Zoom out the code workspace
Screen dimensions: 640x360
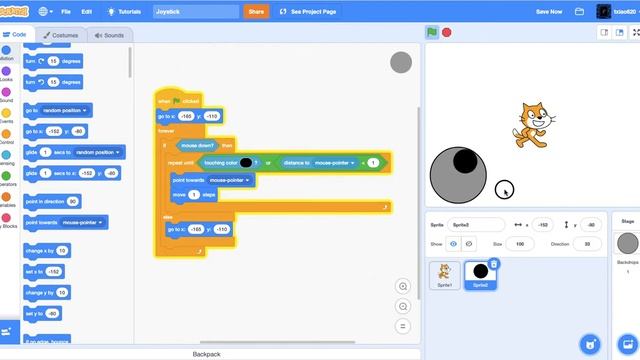coord(403,307)
